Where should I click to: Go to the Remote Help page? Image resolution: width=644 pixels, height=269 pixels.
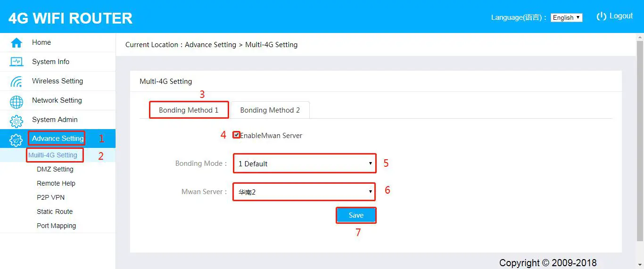click(56, 183)
